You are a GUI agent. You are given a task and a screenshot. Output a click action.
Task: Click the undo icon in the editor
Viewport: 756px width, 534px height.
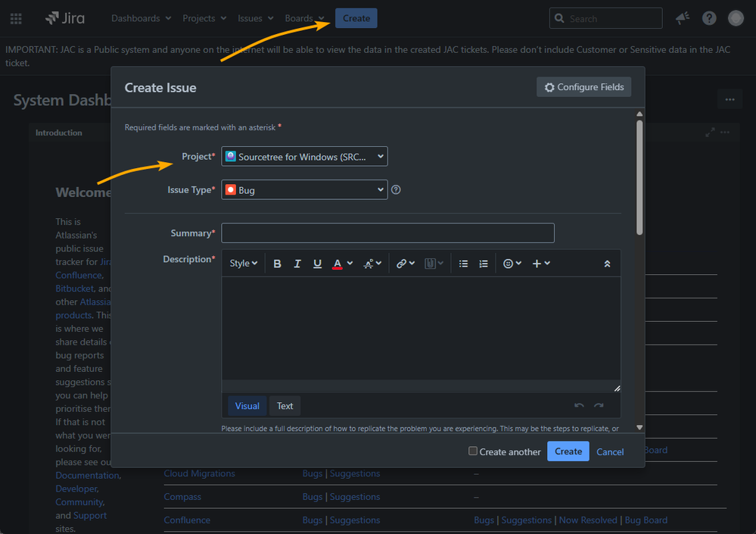pos(579,406)
